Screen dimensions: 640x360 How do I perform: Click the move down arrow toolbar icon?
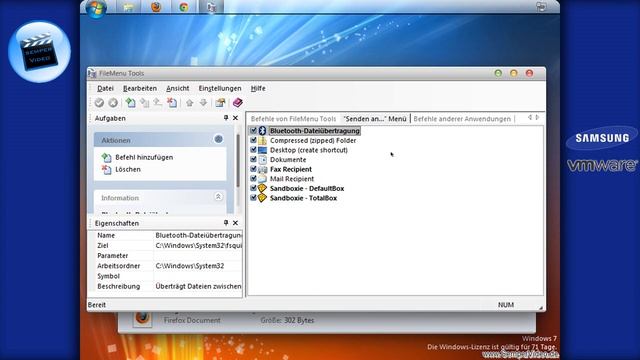(203, 103)
